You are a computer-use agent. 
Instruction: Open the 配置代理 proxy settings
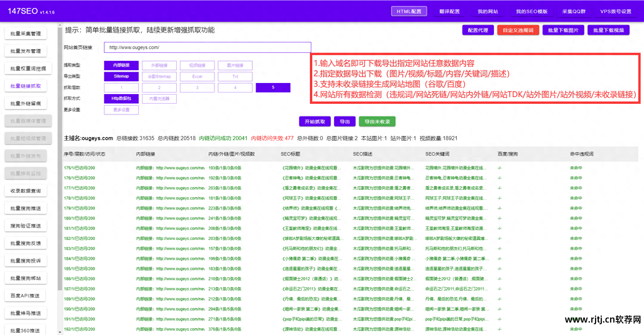tap(478, 30)
